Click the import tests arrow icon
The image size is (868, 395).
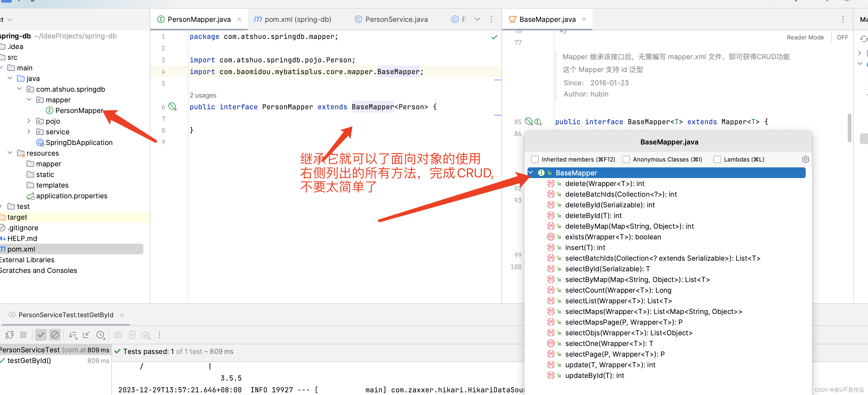click(x=86, y=335)
